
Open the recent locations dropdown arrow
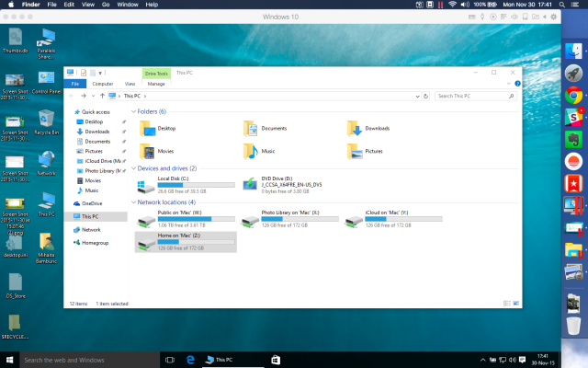93,96
